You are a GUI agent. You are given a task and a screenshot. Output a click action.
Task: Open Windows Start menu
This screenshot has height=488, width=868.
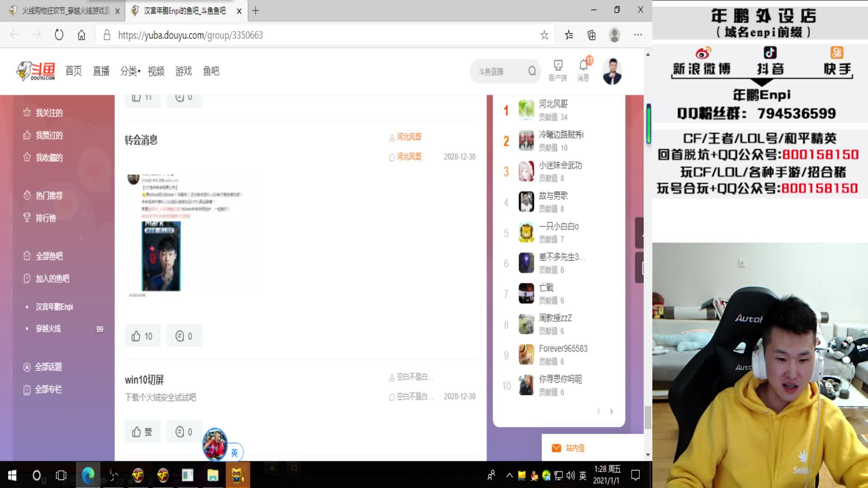point(12,475)
